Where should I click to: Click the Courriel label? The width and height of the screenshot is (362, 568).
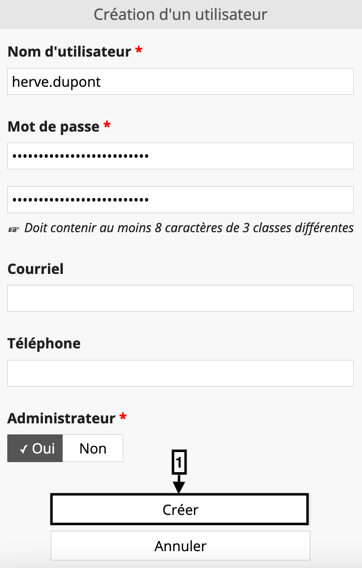[36, 269]
